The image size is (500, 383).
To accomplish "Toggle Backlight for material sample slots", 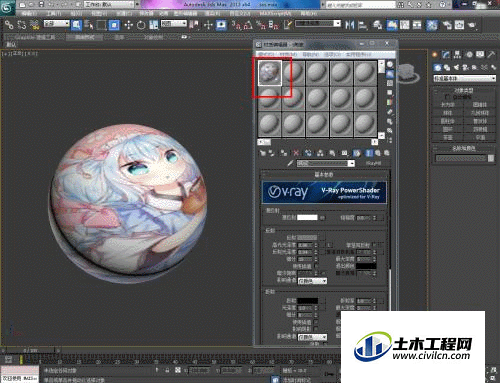I will tap(390, 74).
